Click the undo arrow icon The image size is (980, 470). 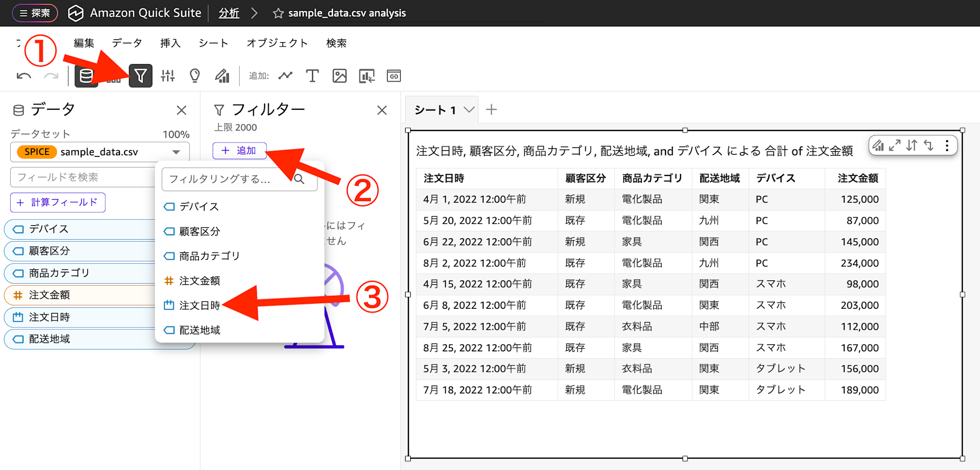24,75
